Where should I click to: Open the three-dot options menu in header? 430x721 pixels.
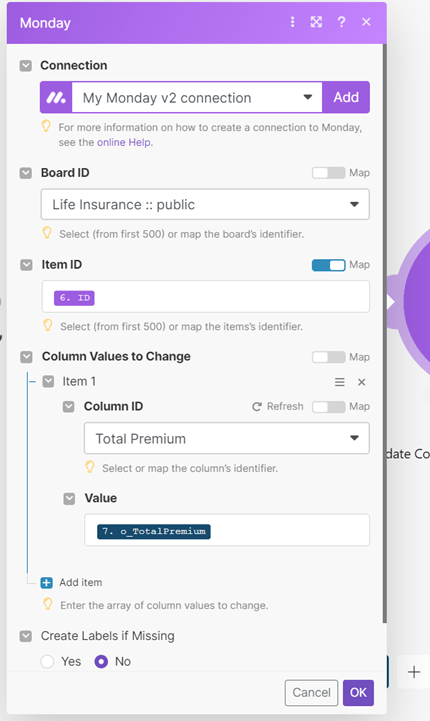(x=292, y=22)
